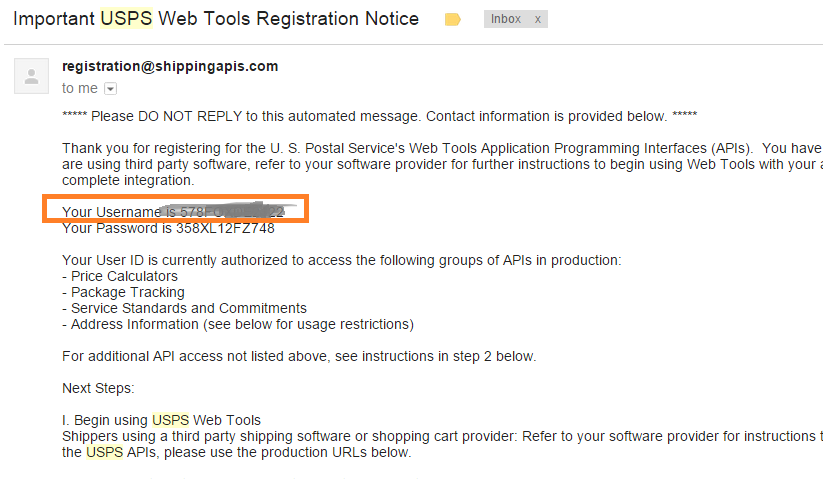
Task: Click the '- Address Information' line
Action: click(238, 325)
